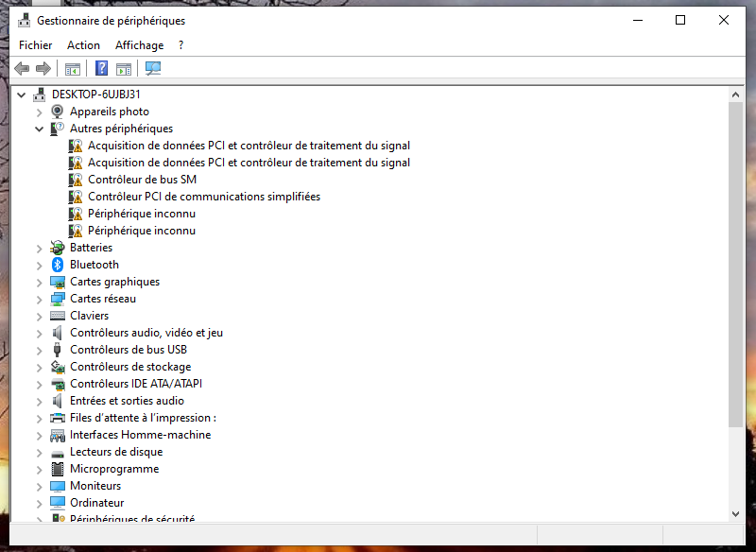This screenshot has width=756, height=552.
Task: Click the Moniteurs display icon
Action: click(58, 486)
